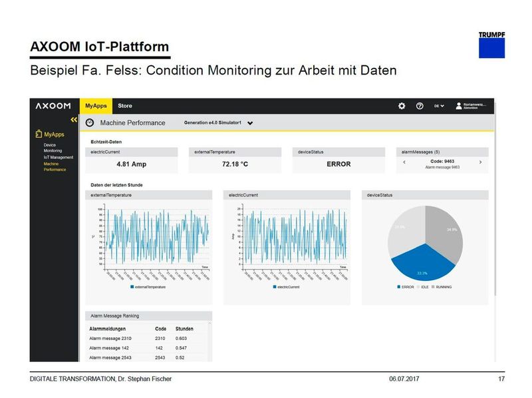532x398 pixels.
Task: Select row Alarm message 142
Action: tap(148, 348)
